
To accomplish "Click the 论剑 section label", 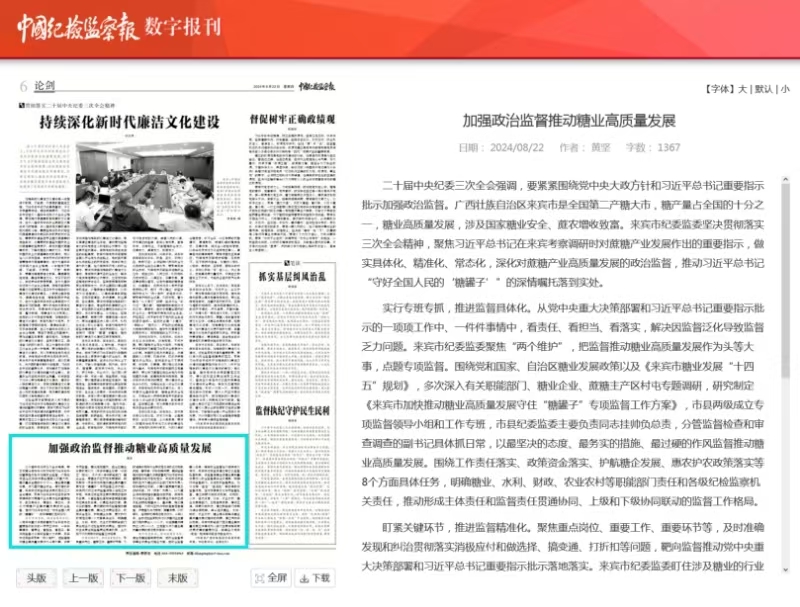I will point(44,86).
